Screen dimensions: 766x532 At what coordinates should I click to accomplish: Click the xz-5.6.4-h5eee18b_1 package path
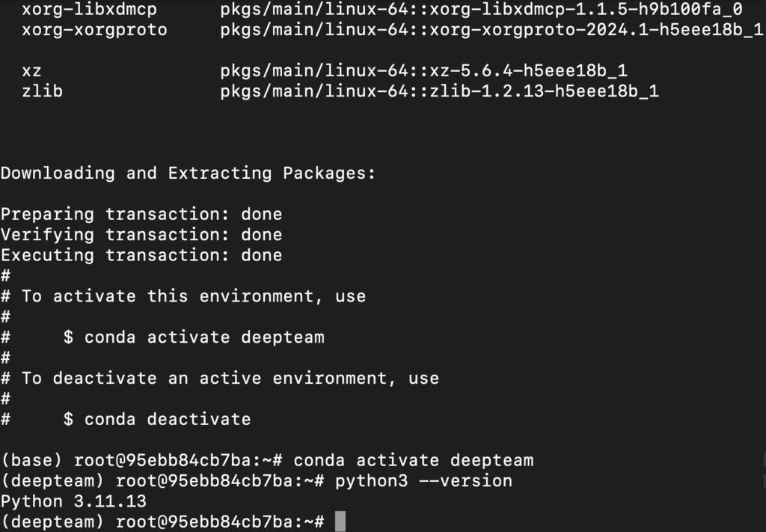[424, 71]
